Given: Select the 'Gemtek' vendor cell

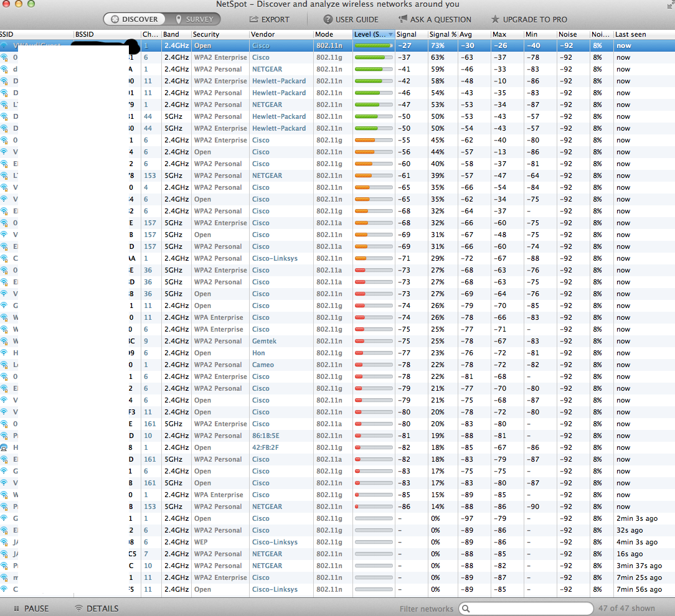Looking at the screenshot, I should [264, 341].
